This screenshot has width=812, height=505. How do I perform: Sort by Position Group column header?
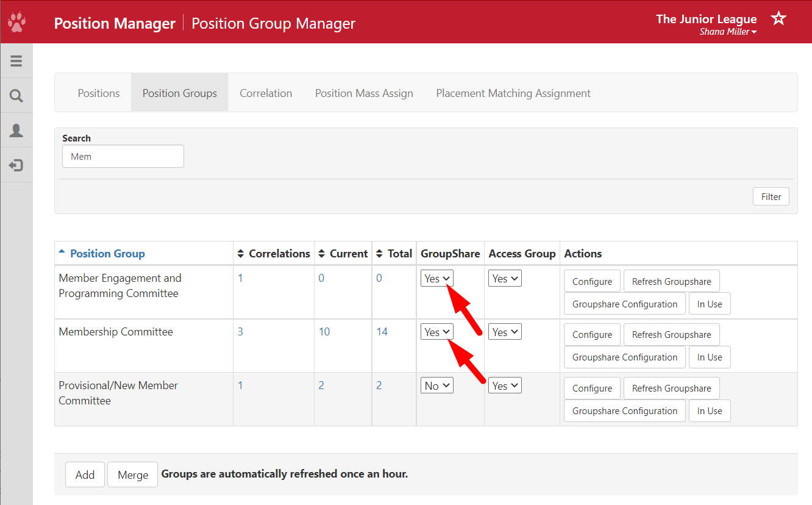click(x=102, y=254)
